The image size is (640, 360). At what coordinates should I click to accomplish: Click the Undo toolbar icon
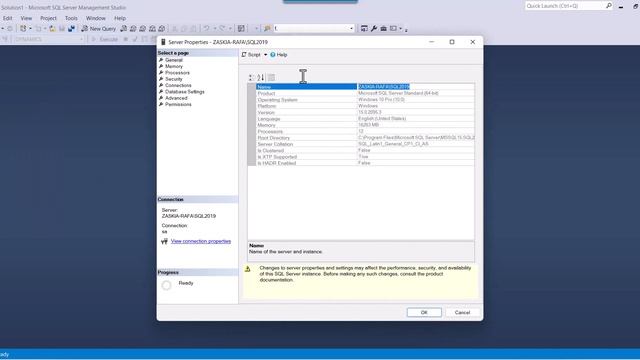pyautogui.click(x=207, y=29)
